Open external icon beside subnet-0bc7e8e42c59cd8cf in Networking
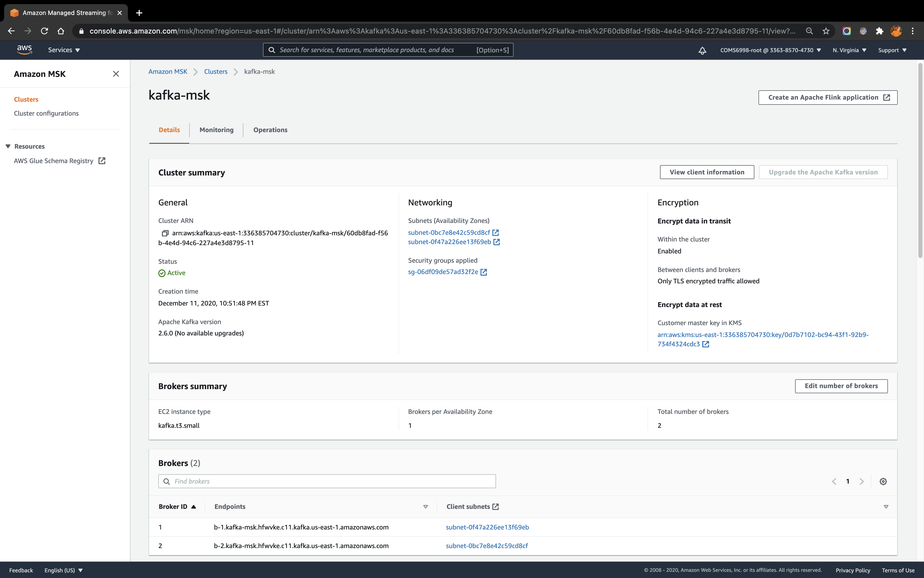924x578 pixels. click(496, 232)
